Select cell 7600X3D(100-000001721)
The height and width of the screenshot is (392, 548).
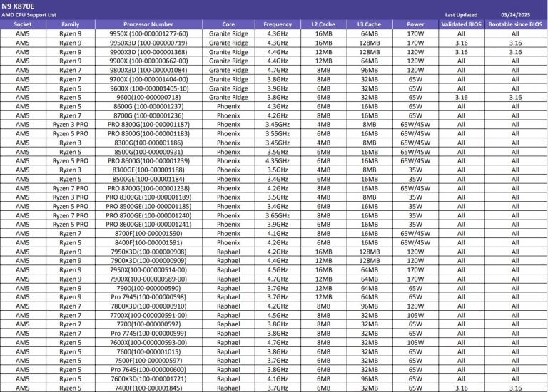click(148, 378)
